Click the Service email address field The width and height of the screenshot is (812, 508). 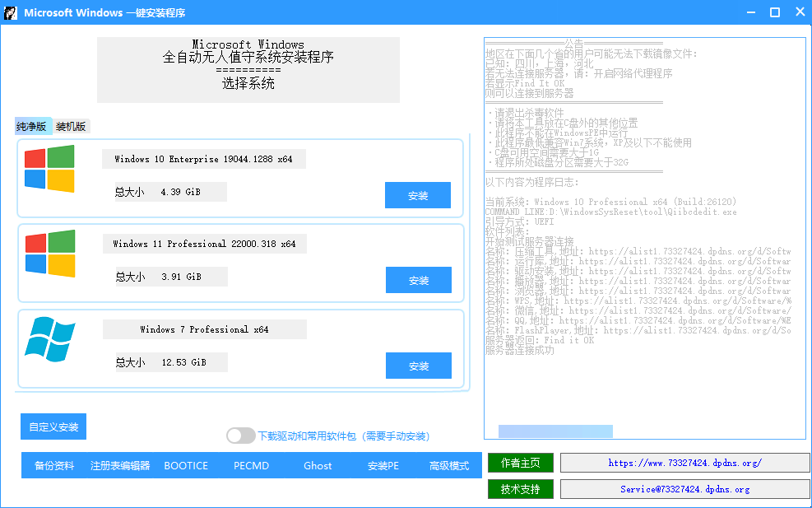(x=684, y=489)
